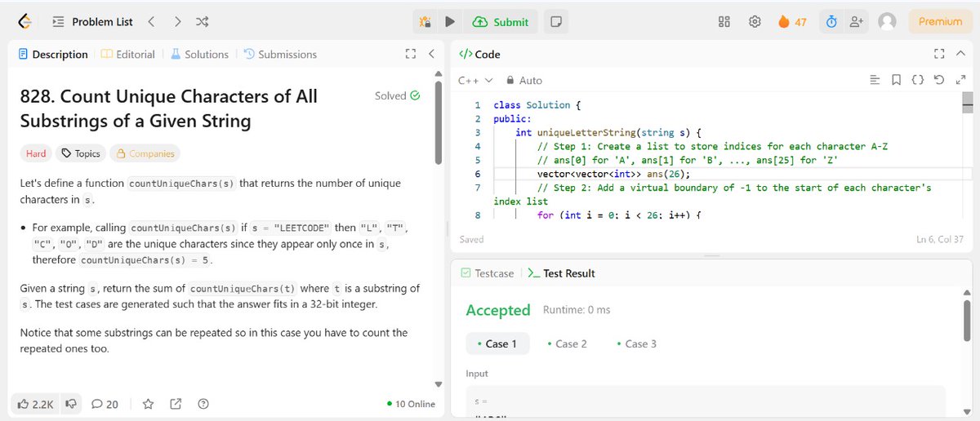Switch to the Editorial tab
The image size is (980, 421).
pyautogui.click(x=128, y=55)
